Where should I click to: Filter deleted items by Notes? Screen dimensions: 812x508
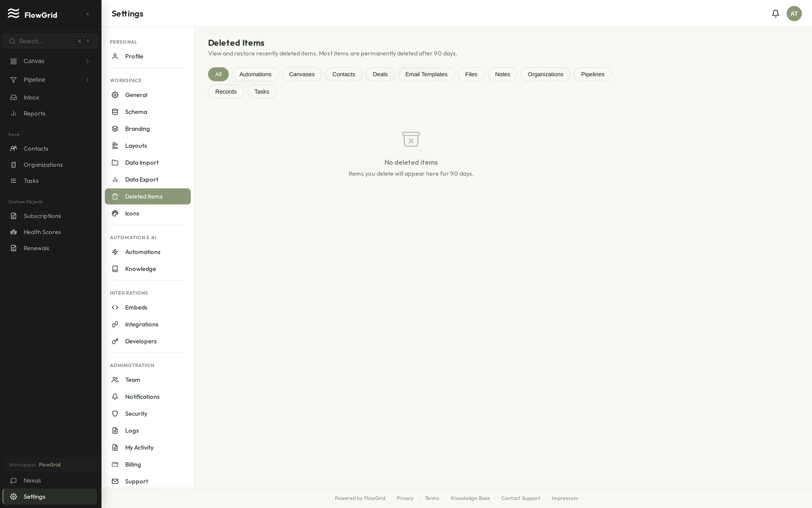click(502, 75)
